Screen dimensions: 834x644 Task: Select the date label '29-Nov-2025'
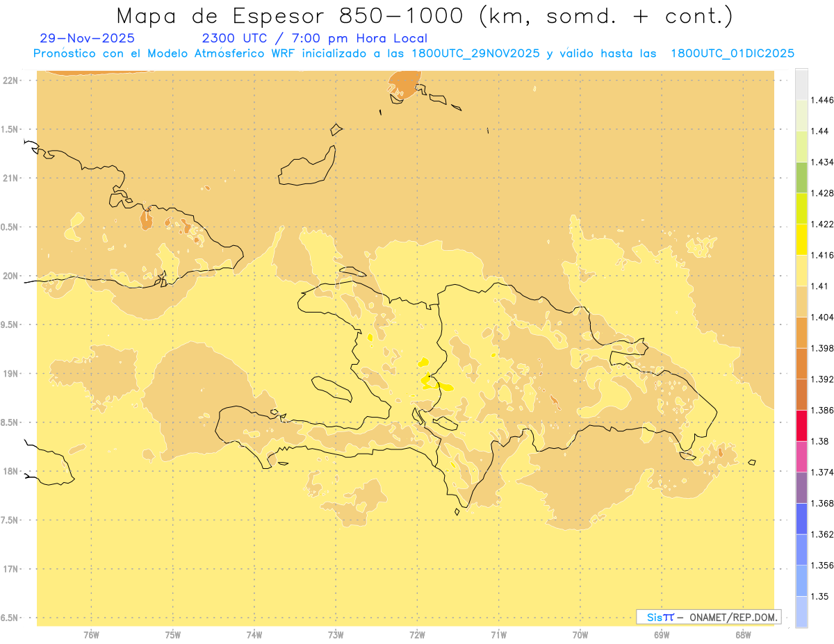point(88,38)
